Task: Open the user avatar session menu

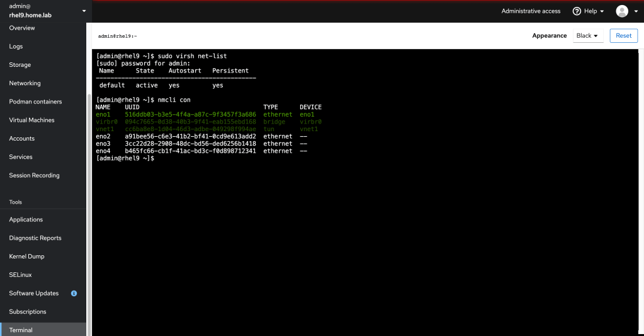Action: tap(627, 11)
